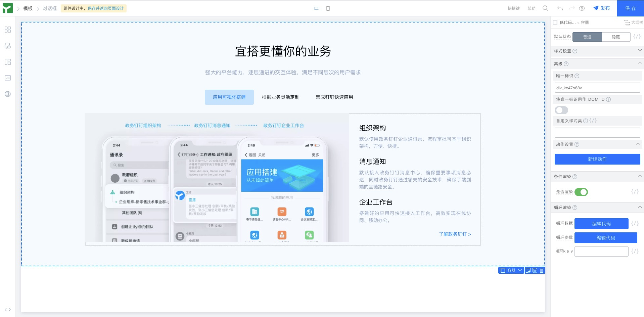The height and width of the screenshot is (317, 644).
Task: Open the 容器 selector dropdown
Action: pyautogui.click(x=511, y=270)
